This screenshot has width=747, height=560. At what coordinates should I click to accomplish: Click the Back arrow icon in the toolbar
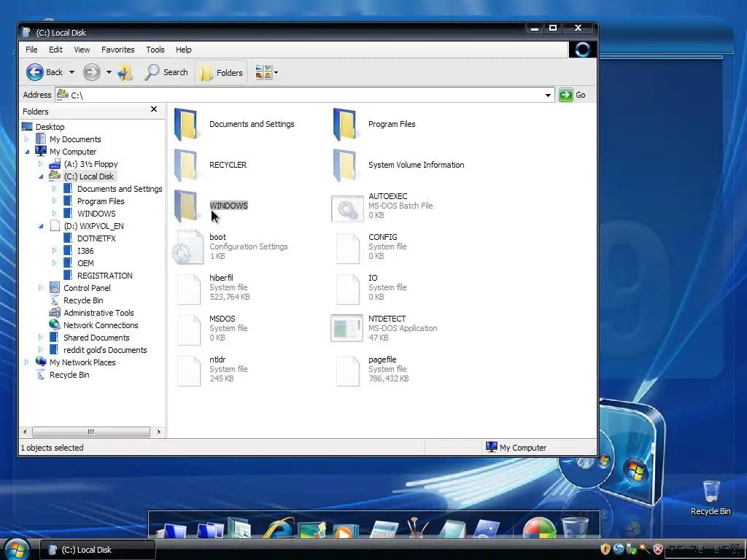pos(35,72)
